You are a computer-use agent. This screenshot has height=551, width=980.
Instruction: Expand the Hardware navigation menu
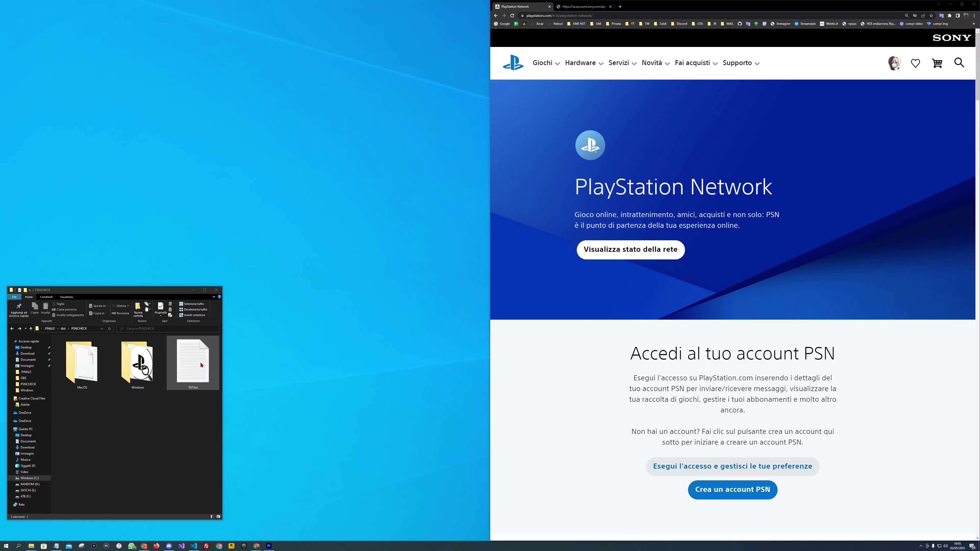click(584, 63)
